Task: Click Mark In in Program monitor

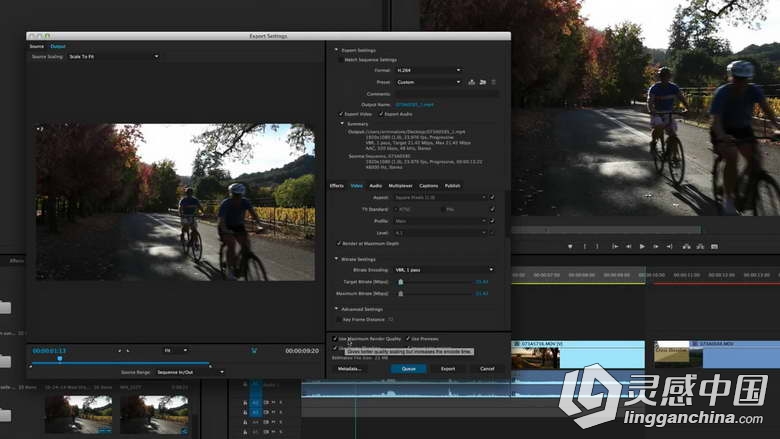Action: point(585,247)
